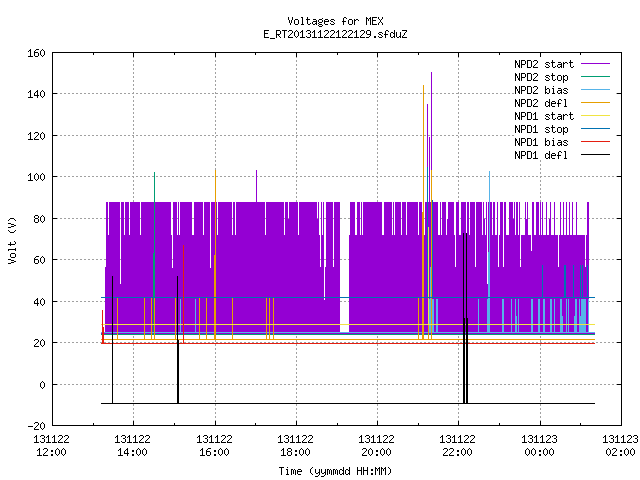Click the 'Volt (V)' y-axis label
The width and height of the screenshot is (640, 480).
(x=12, y=240)
